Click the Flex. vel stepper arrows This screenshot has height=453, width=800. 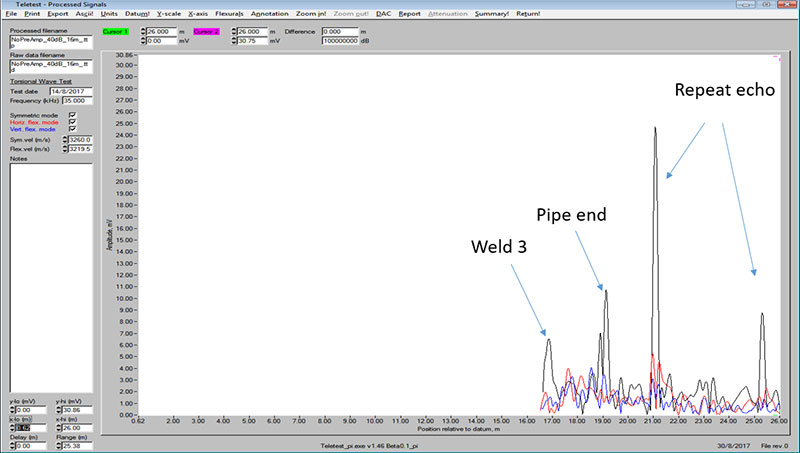(x=65, y=149)
